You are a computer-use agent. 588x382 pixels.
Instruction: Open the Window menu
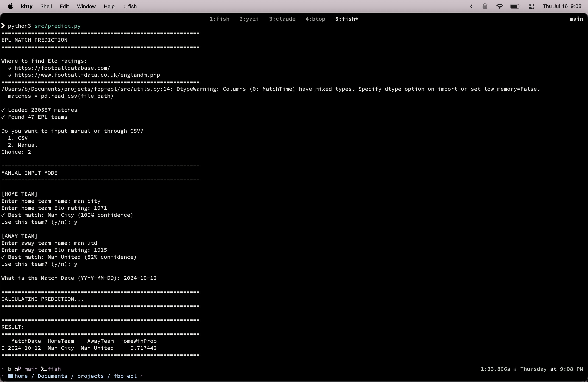[x=86, y=6]
